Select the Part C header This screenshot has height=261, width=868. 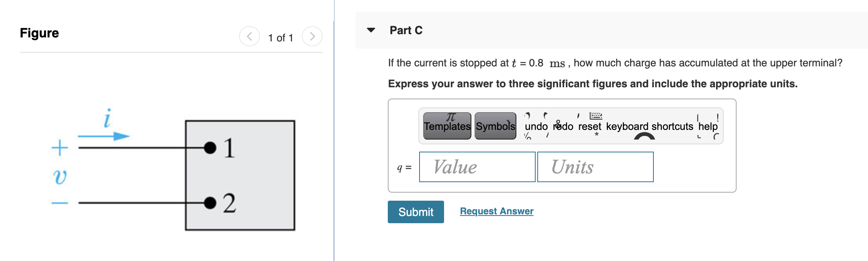(x=405, y=30)
